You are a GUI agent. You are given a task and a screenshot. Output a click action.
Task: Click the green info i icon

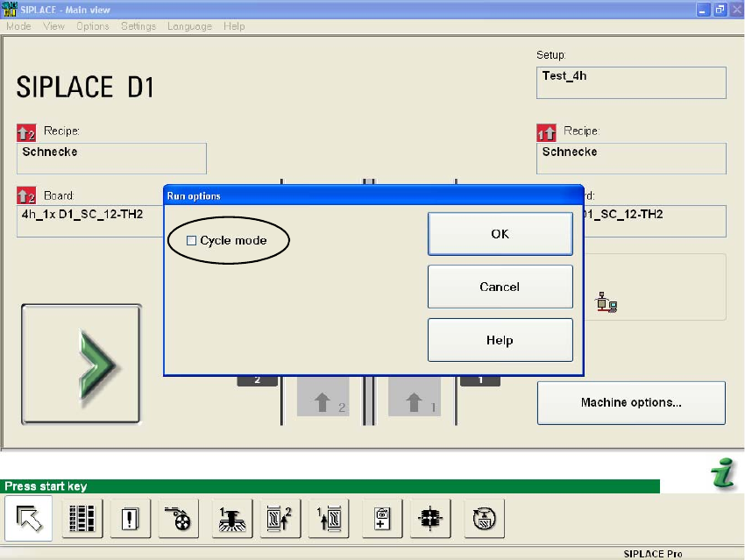(x=723, y=472)
